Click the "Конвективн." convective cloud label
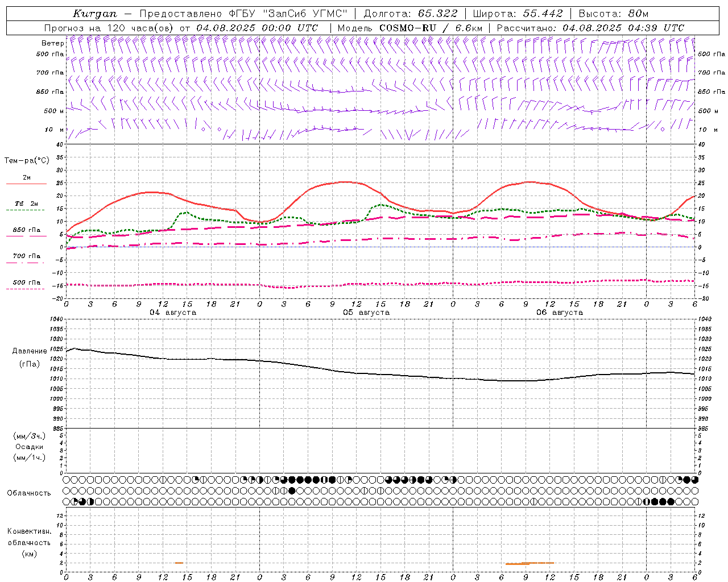The image size is (728, 582). point(29,531)
